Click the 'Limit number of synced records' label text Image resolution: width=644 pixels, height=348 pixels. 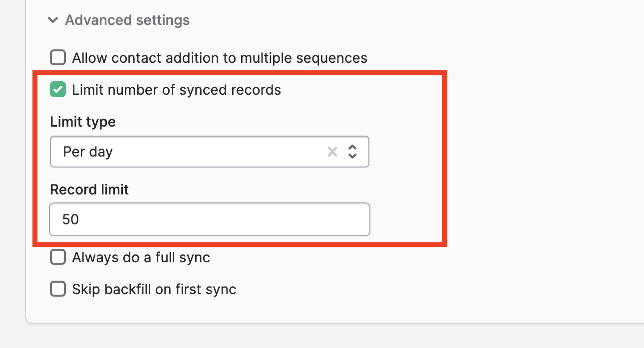pyautogui.click(x=176, y=90)
